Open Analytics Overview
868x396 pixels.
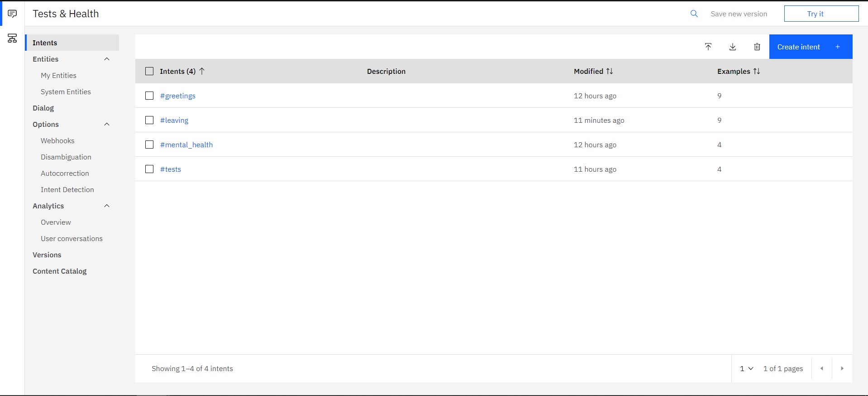pyautogui.click(x=56, y=222)
